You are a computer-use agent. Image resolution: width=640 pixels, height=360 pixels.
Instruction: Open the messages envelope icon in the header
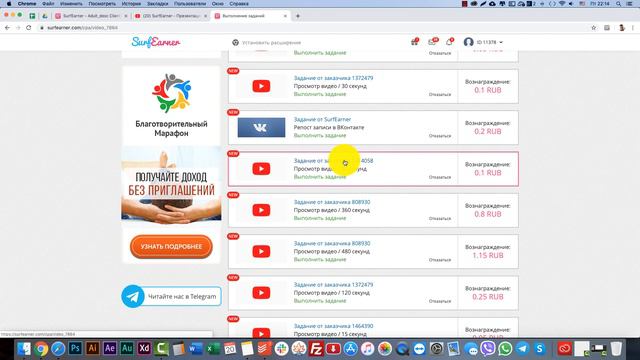(x=432, y=42)
